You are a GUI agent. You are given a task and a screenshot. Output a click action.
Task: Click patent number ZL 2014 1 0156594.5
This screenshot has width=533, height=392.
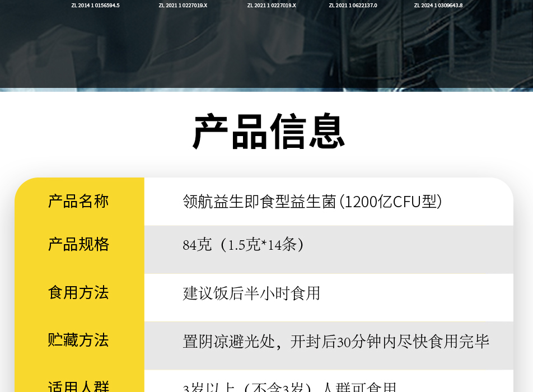(95, 6)
